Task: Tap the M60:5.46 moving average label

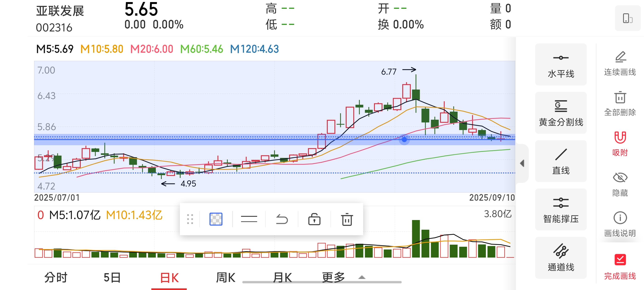Action: pos(201,49)
